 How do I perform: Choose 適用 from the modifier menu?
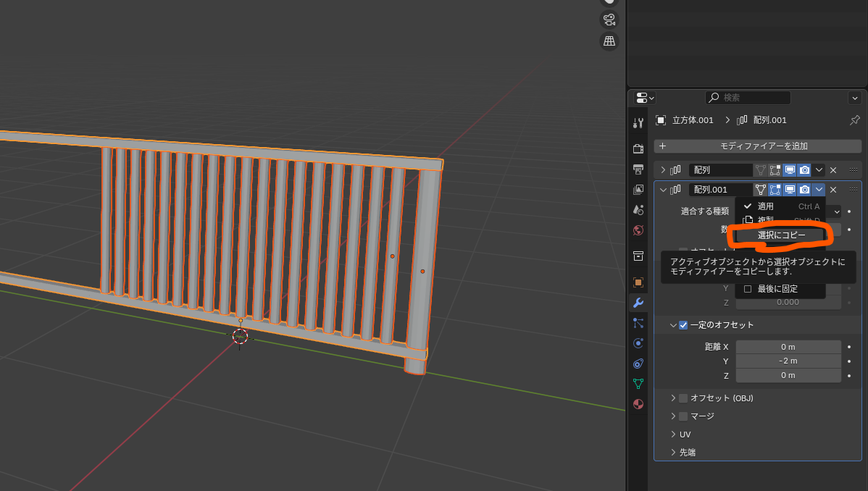780,206
